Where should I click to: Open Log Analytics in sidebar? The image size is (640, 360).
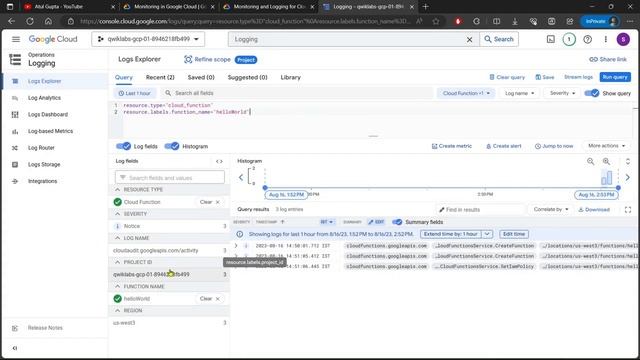coord(44,98)
